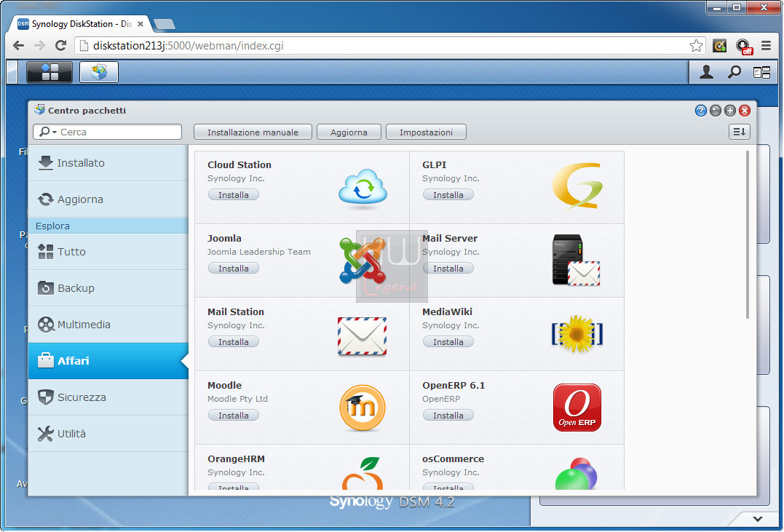Show the Tutto category
Viewport: 784px width, 532px height.
pos(108,252)
